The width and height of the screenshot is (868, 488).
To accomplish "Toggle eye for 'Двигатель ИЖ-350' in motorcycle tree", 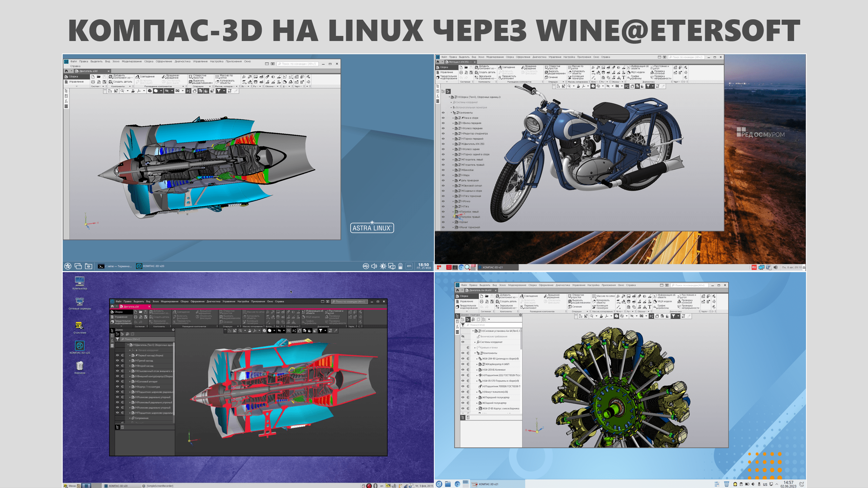I will 443,144.
